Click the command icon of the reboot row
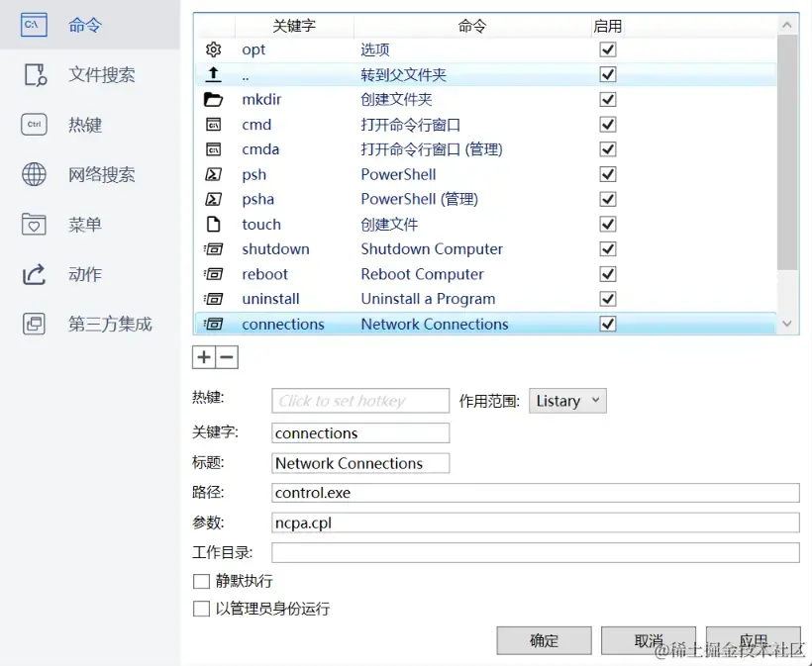Viewport: 812px width, 666px height. [213, 274]
